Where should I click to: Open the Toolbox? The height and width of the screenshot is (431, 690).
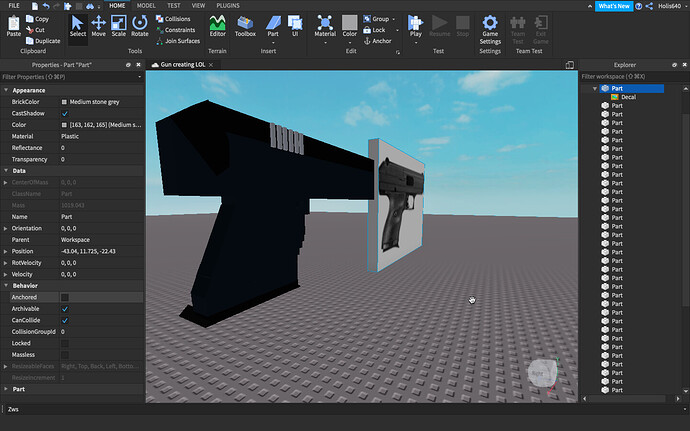tap(245, 26)
